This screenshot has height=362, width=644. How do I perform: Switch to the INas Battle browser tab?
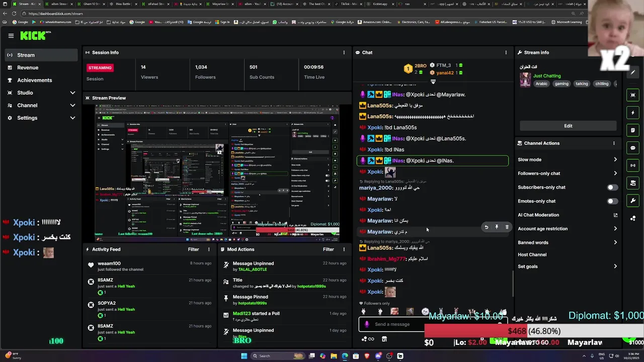[123, 4]
